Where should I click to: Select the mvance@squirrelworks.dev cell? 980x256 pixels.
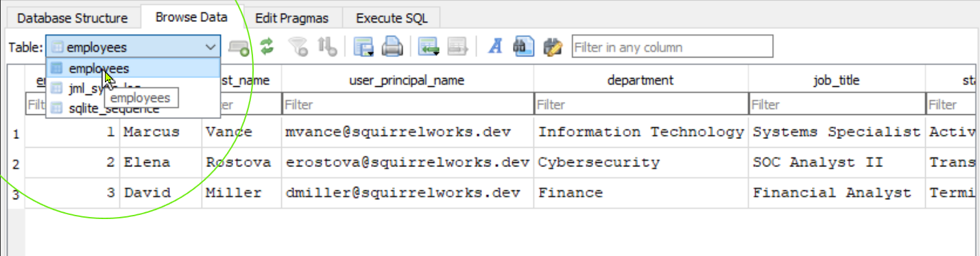(x=407, y=132)
